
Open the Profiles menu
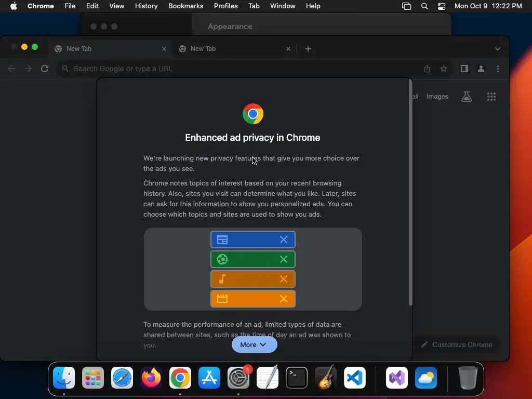click(225, 6)
